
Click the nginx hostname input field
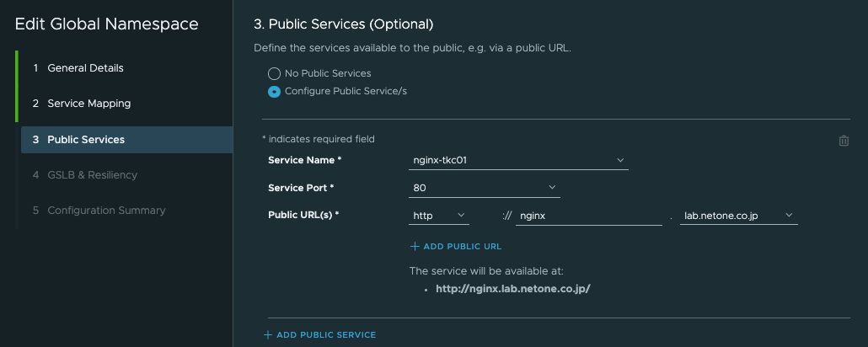tap(589, 216)
